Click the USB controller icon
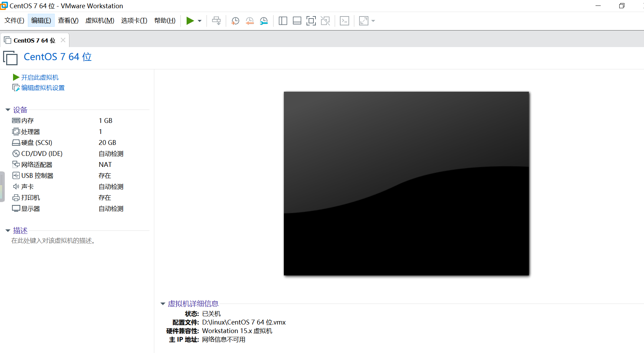Screen dimensions: 644x353 (x=16, y=175)
